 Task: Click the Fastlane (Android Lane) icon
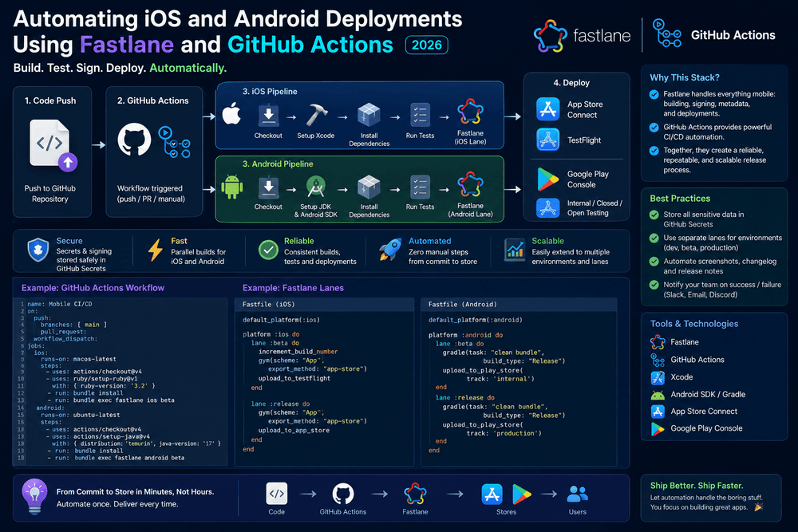(470, 184)
